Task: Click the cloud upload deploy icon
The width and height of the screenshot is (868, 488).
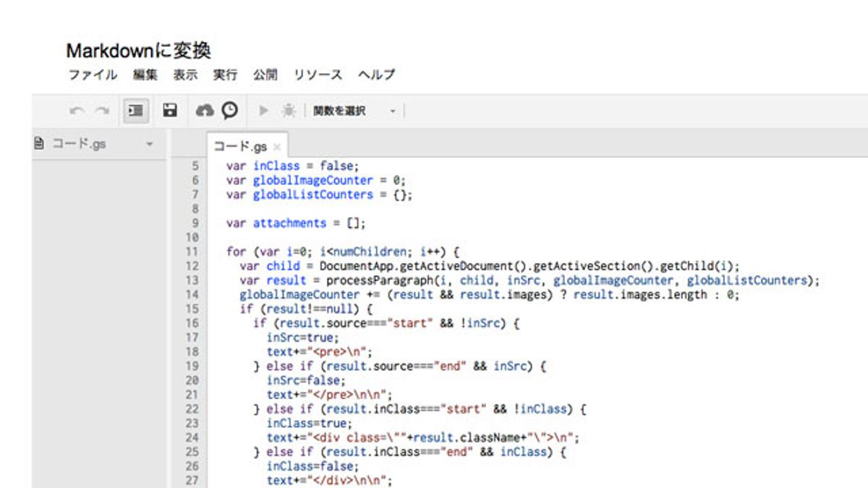Action: point(205,111)
